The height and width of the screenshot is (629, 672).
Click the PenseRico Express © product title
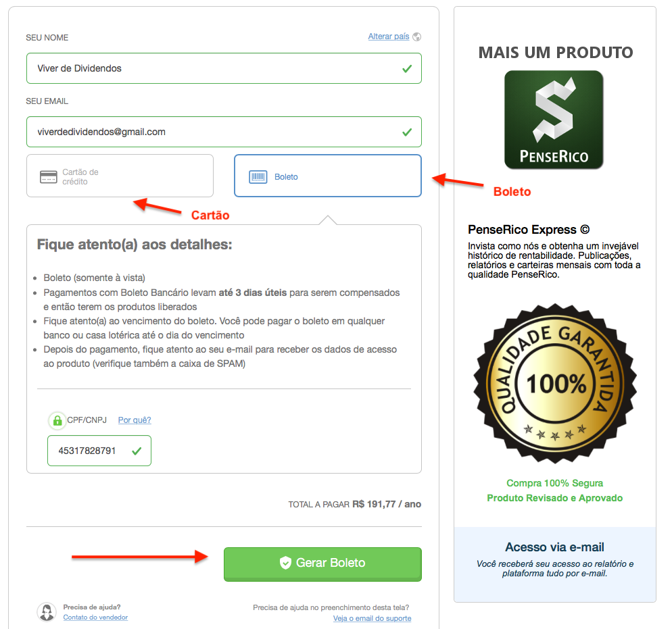coord(529,230)
